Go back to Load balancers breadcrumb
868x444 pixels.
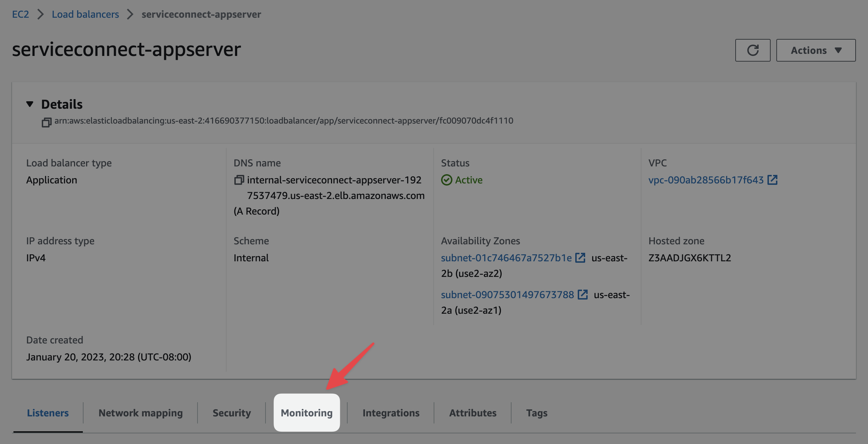(85, 14)
